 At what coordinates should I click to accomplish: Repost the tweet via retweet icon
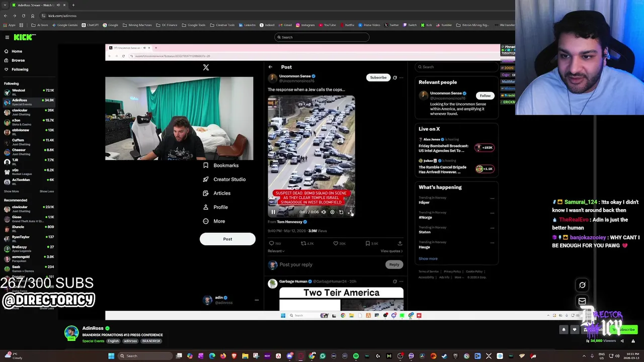tap(303, 243)
